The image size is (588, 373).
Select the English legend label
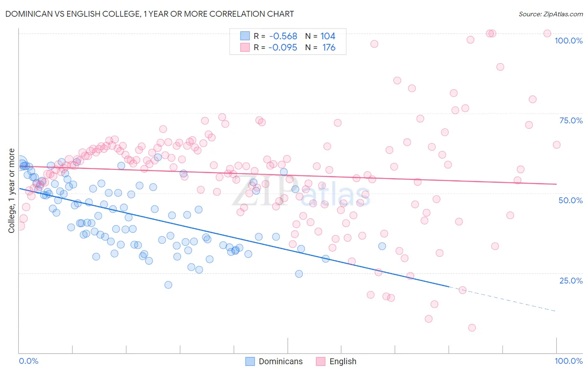(343, 361)
